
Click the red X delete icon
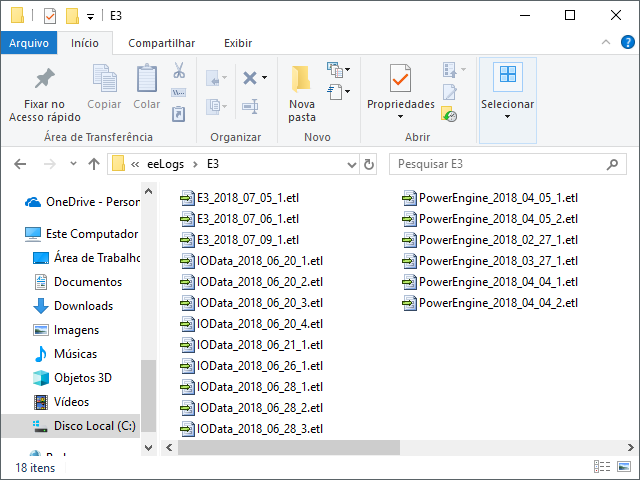click(250, 77)
